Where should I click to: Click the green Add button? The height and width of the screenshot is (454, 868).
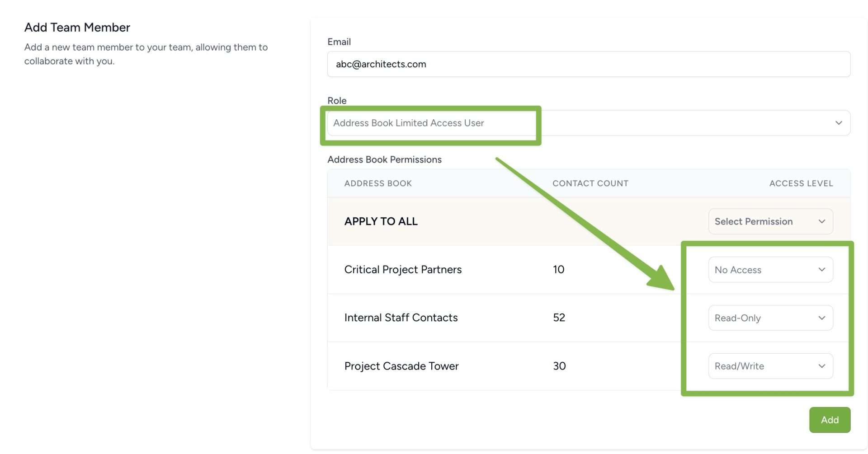click(830, 420)
